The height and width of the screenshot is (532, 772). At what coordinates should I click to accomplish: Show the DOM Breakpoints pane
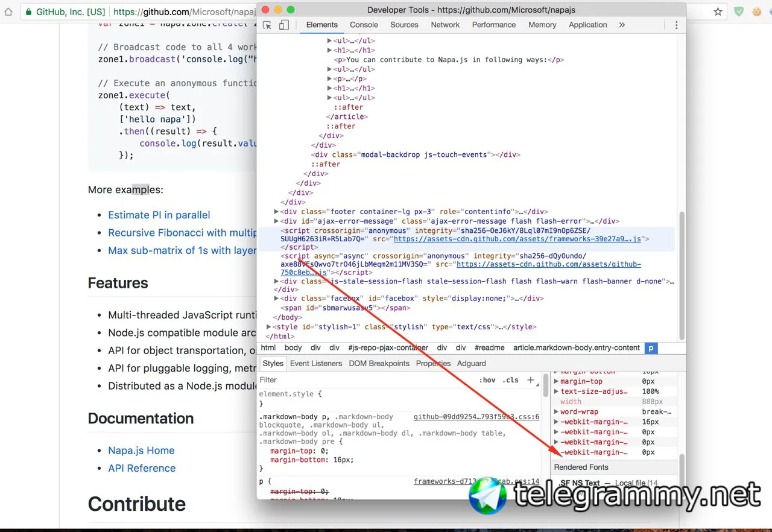379,363
